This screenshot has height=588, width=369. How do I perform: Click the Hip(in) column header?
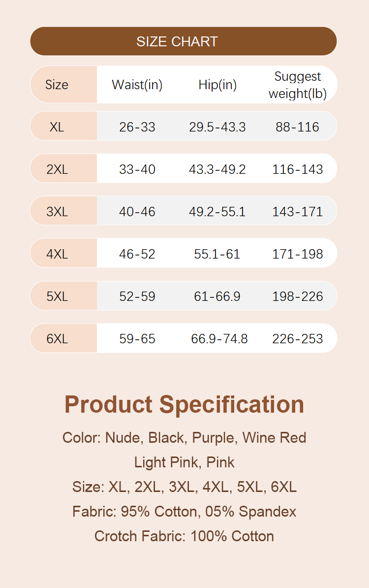pyautogui.click(x=217, y=85)
